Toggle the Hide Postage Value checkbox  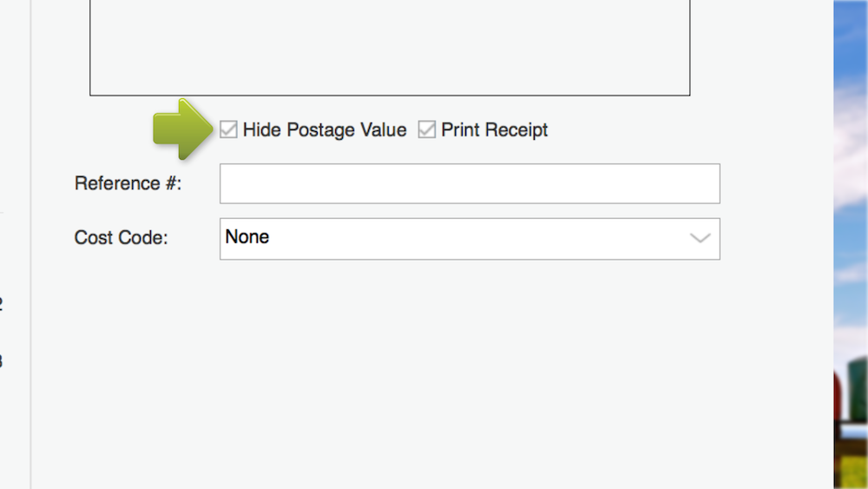click(228, 130)
